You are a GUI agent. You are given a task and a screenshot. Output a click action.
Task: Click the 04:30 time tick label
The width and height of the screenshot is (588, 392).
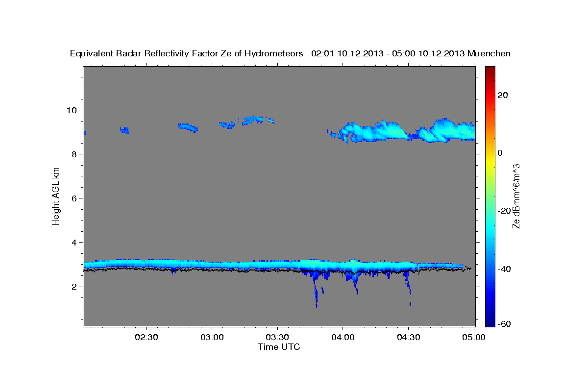pyautogui.click(x=408, y=338)
